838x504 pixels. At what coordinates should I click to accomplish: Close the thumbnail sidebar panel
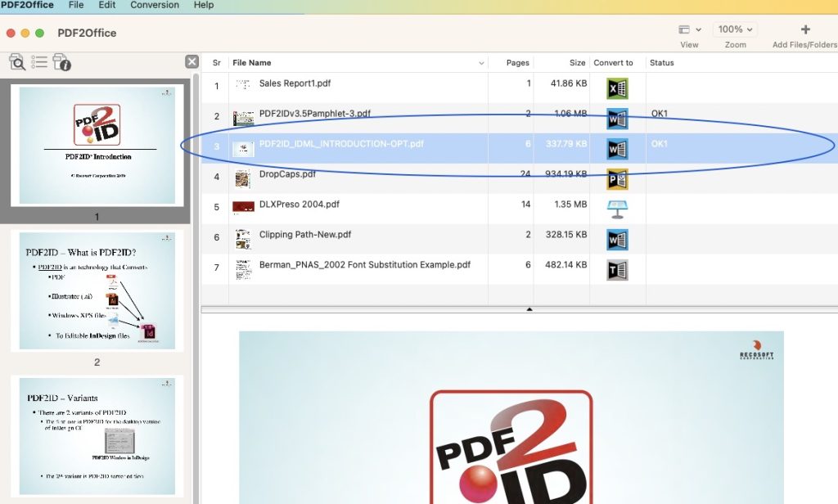191,61
